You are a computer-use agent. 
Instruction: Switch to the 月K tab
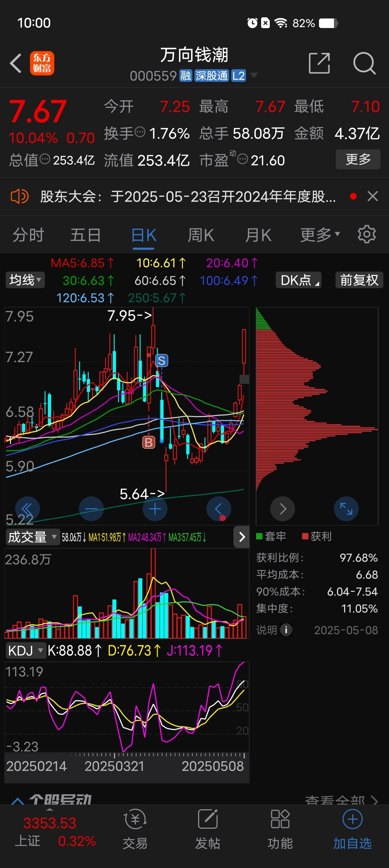click(x=258, y=235)
